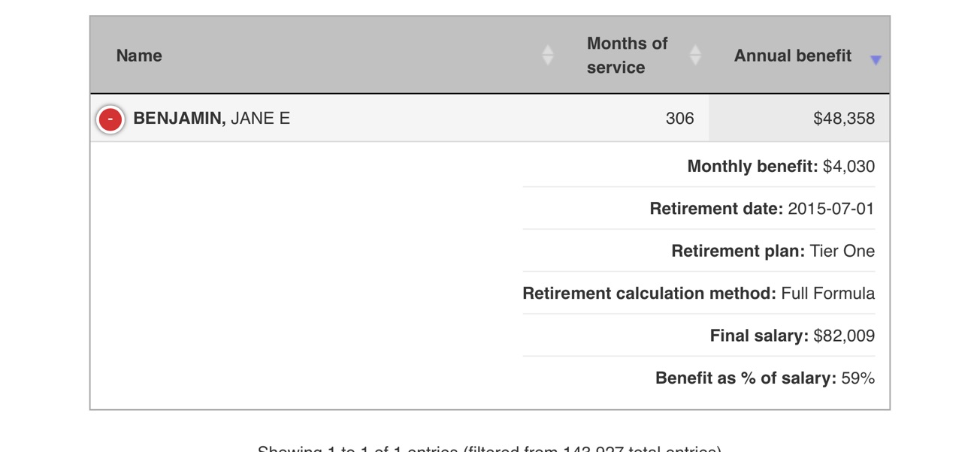
Task: Sort by the Name column header
Action: (x=139, y=56)
